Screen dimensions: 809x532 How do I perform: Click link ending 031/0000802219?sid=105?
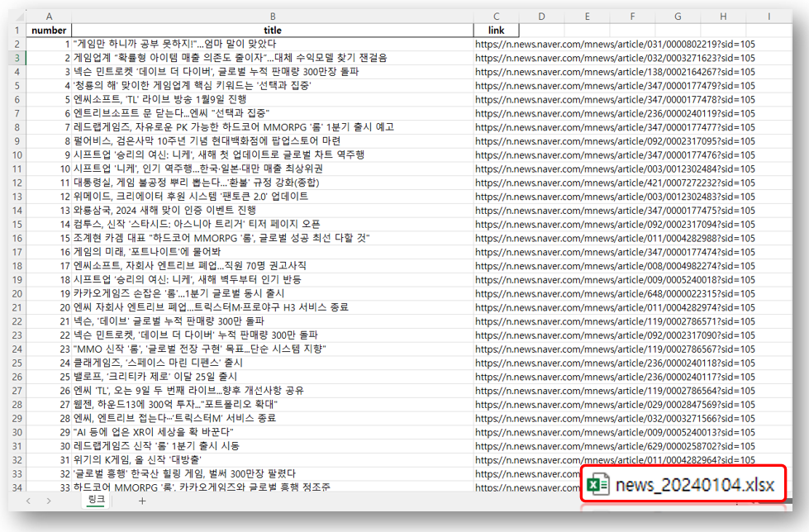tap(615, 45)
